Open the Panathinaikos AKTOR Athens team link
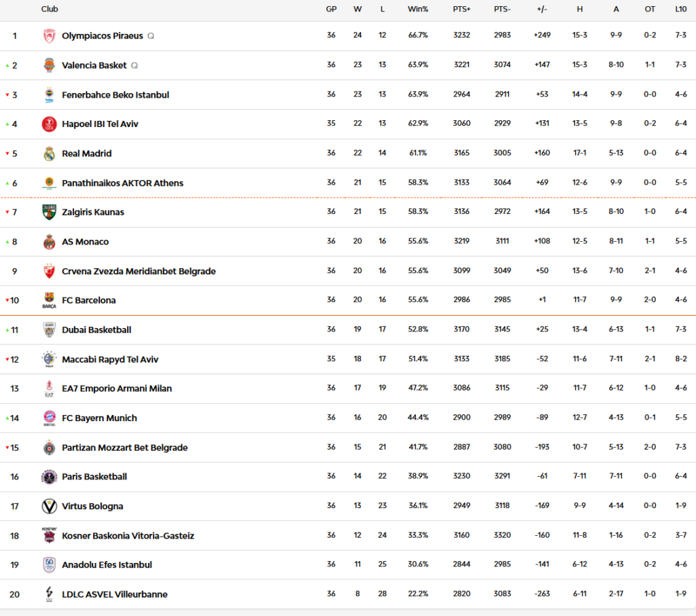696x616 pixels. pyautogui.click(x=122, y=183)
